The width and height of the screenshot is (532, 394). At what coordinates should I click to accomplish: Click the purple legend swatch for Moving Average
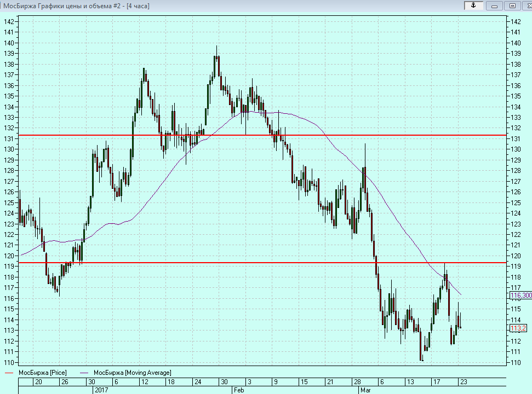[x=84, y=373]
